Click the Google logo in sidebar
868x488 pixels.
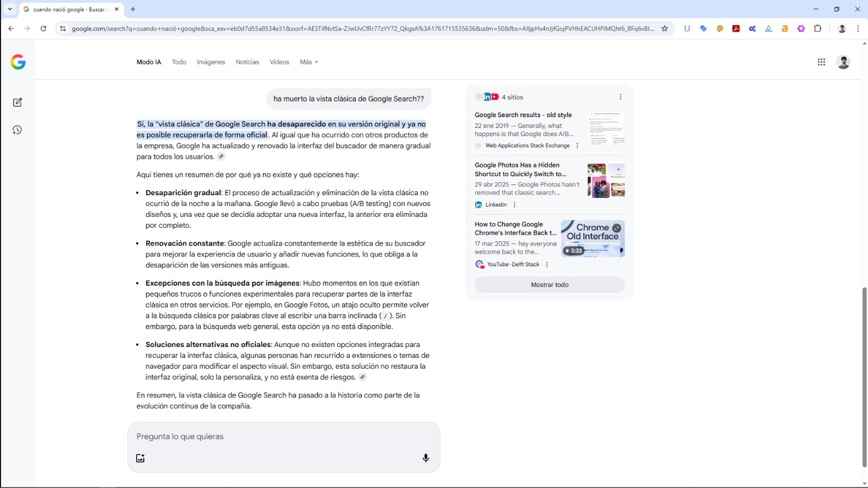pos(18,62)
